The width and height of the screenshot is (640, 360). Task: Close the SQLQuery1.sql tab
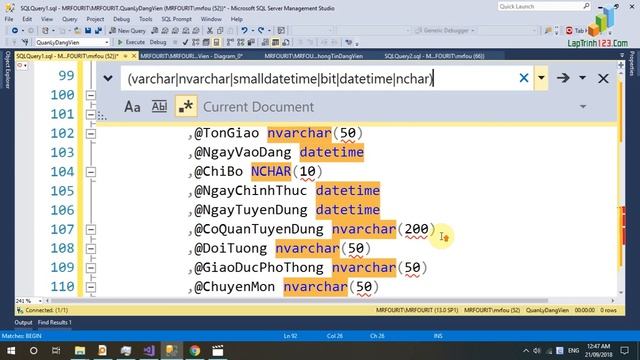(x=134, y=56)
